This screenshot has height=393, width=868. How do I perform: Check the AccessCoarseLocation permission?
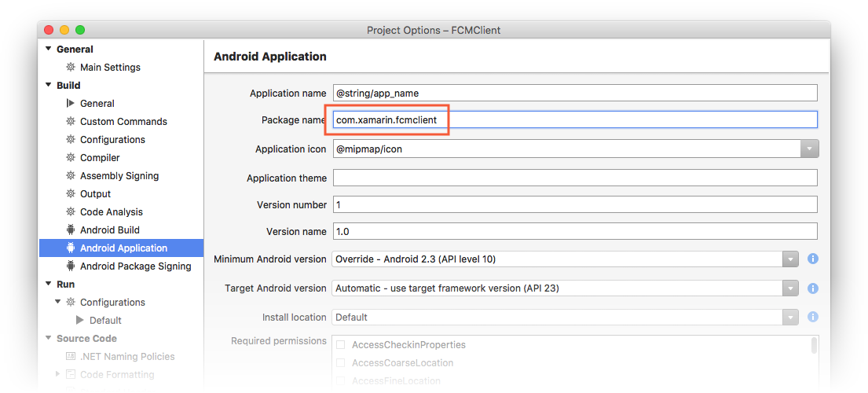[341, 363]
